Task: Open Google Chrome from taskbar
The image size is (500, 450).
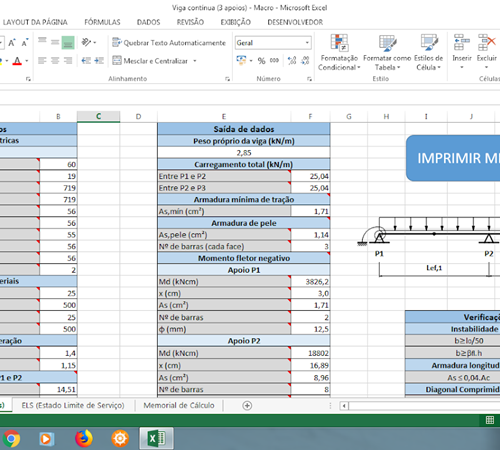Action: [11, 438]
